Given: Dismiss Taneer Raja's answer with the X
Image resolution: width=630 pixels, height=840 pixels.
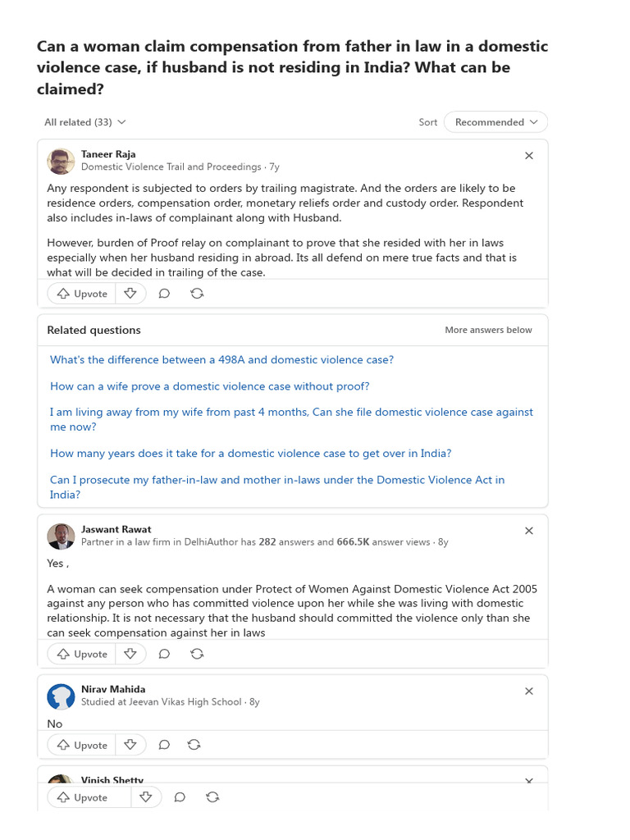Looking at the screenshot, I should coord(529,155).
